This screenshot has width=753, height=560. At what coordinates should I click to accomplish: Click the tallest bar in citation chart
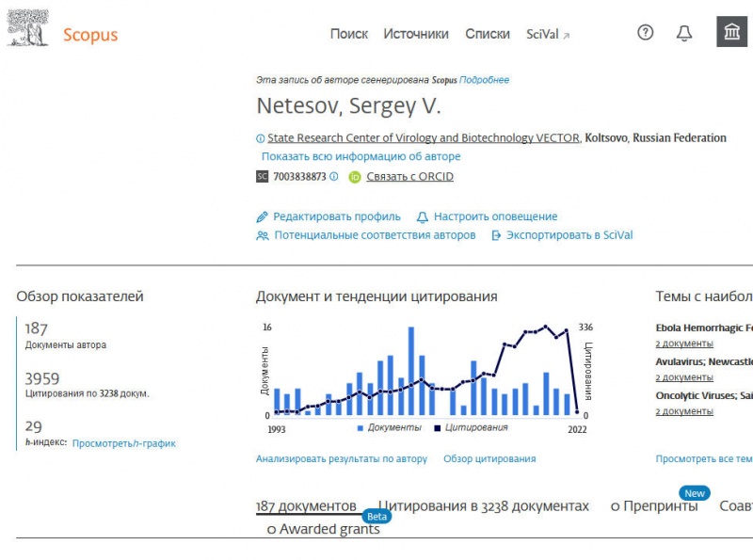[411, 371]
